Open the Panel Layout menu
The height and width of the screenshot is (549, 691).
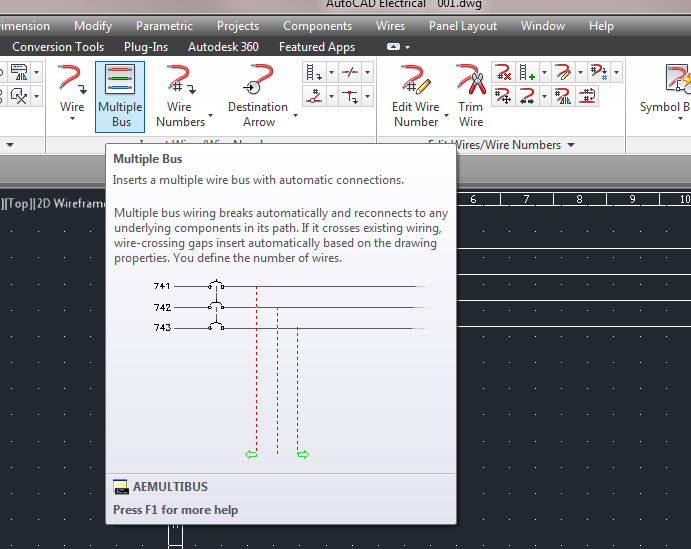(463, 26)
